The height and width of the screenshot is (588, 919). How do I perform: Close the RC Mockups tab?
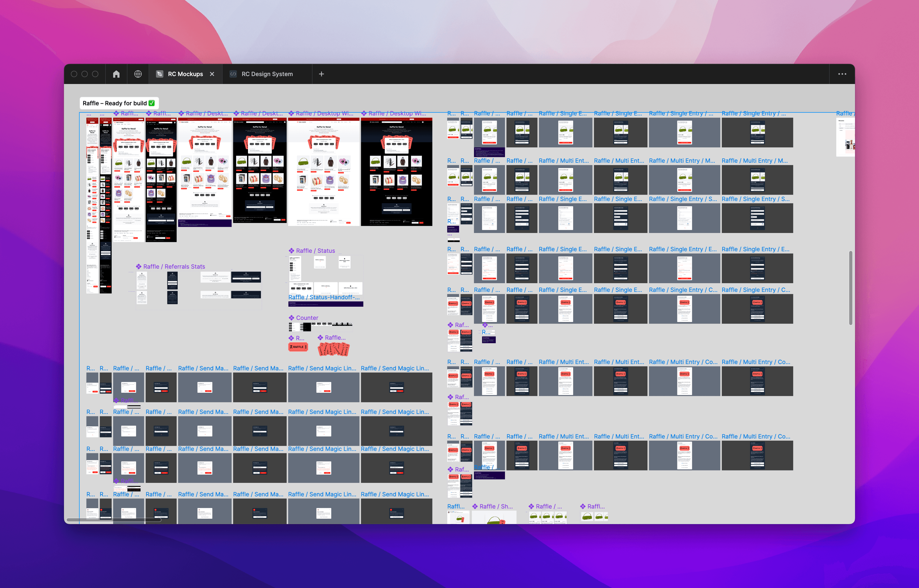212,74
